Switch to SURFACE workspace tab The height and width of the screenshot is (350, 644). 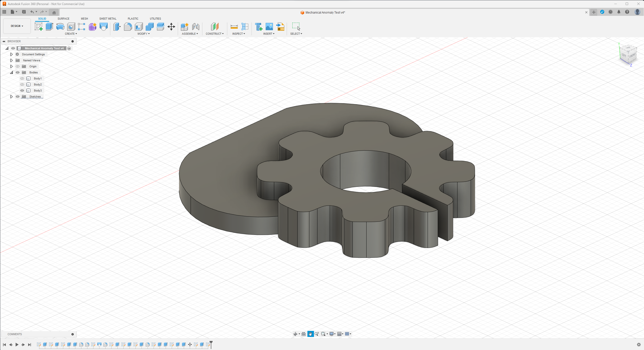(x=63, y=19)
